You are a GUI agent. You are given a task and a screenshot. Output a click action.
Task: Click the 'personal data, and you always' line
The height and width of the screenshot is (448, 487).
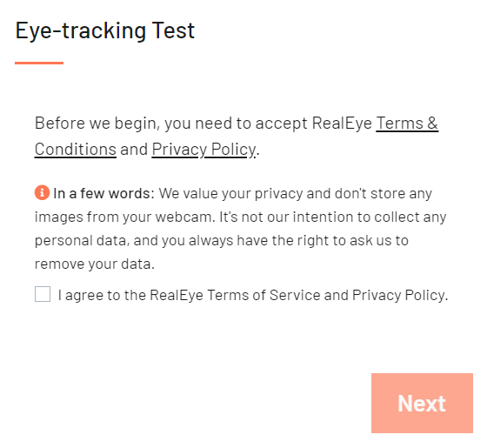pos(134,241)
